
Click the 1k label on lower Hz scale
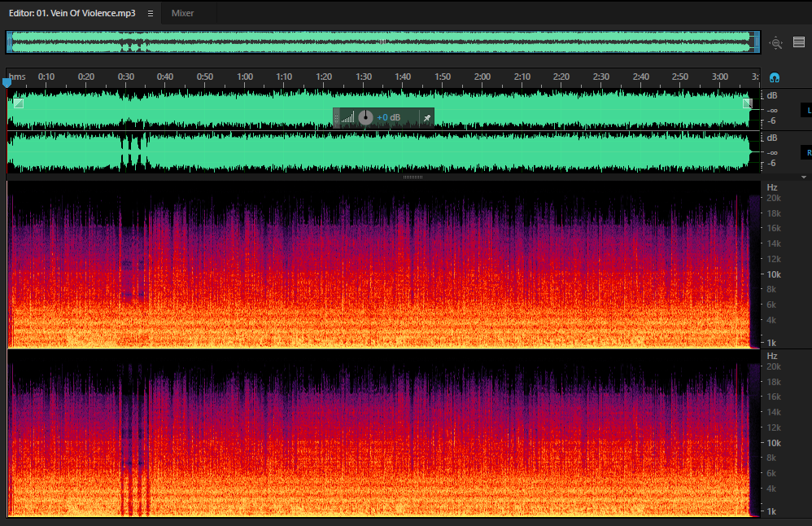pos(771,511)
